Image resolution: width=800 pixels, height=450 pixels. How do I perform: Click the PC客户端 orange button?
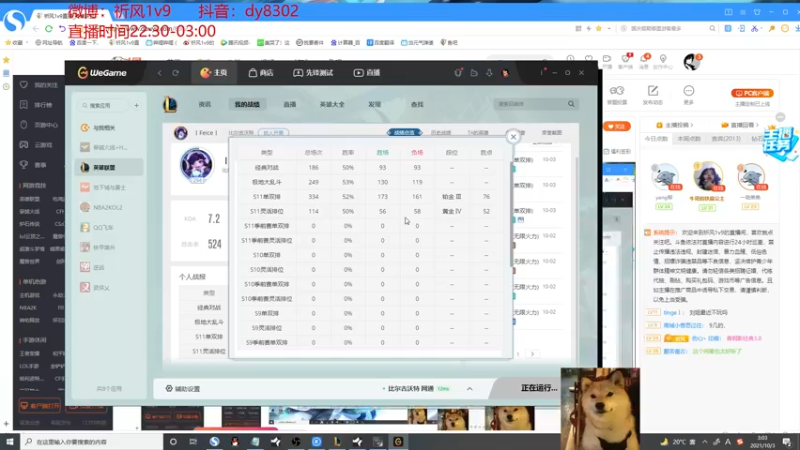[752, 93]
